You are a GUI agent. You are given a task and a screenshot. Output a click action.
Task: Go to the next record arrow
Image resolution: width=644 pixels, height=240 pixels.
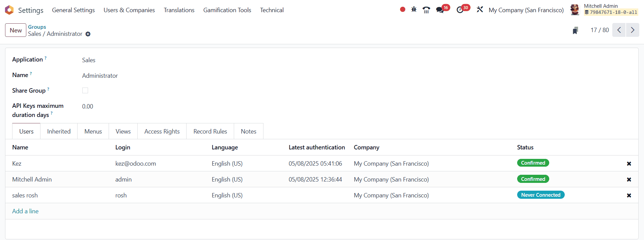tap(633, 30)
